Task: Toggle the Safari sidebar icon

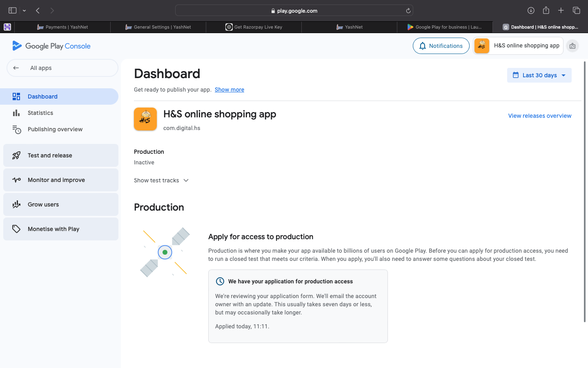Action: pos(13,11)
